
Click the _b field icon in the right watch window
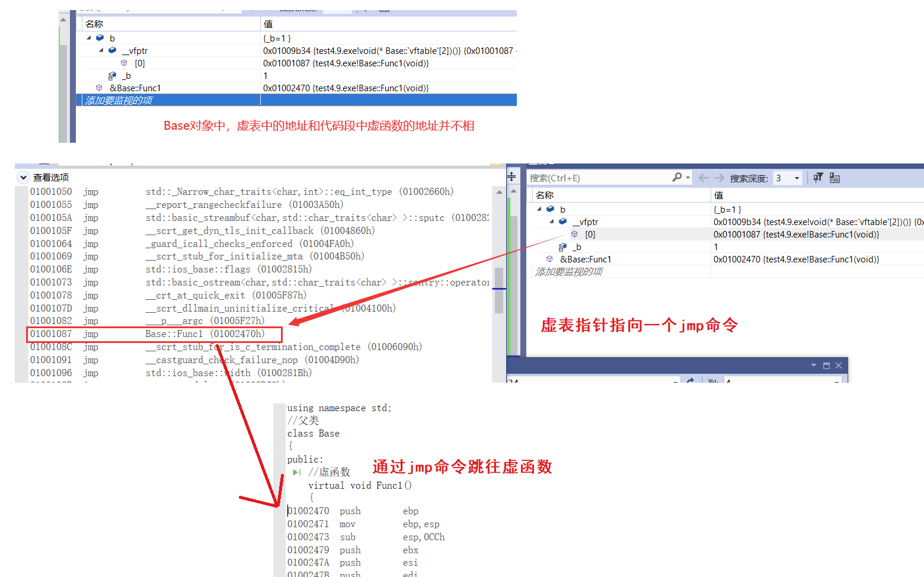click(562, 247)
